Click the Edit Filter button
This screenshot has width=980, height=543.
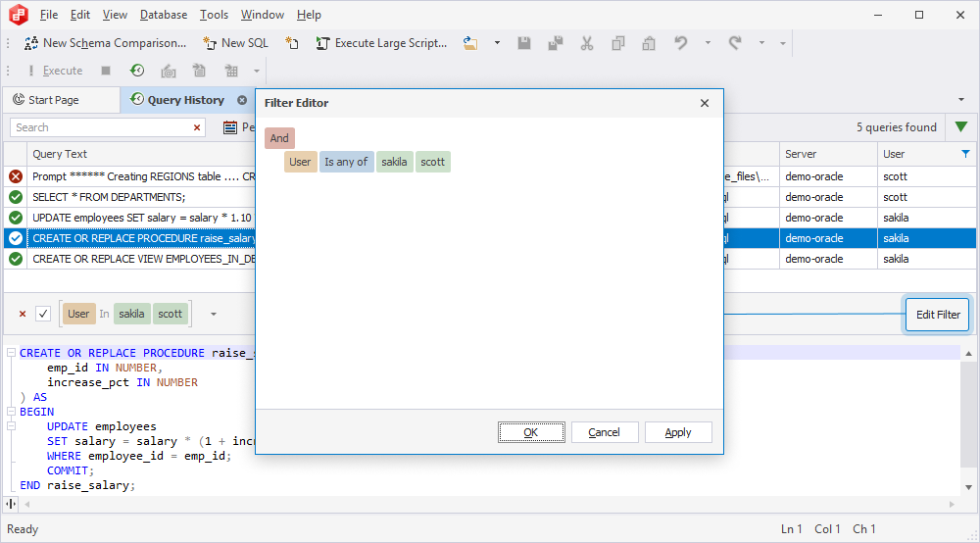tap(938, 315)
